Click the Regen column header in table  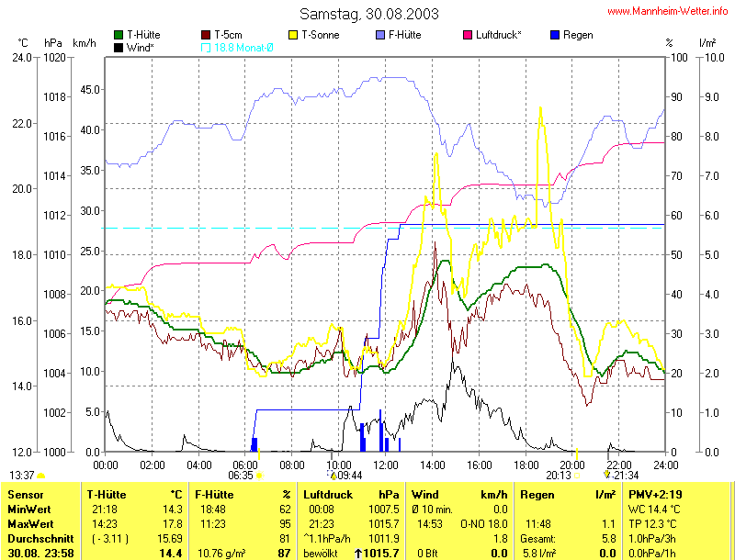[x=537, y=495]
